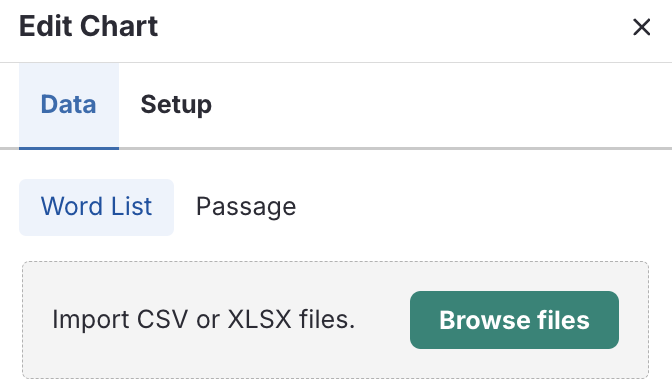Viewport: 672px width, 392px height.
Task: Close the Edit Chart panel
Action: tap(641, 27)
